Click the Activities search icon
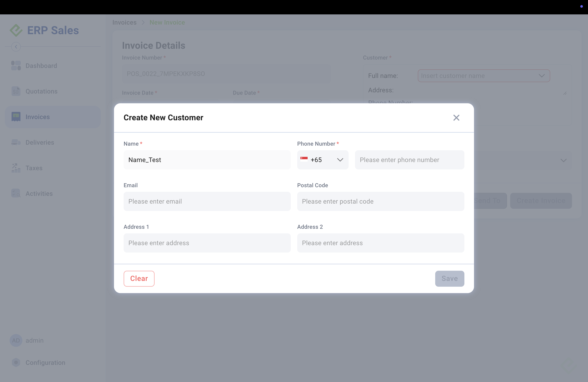 [16, 193]
